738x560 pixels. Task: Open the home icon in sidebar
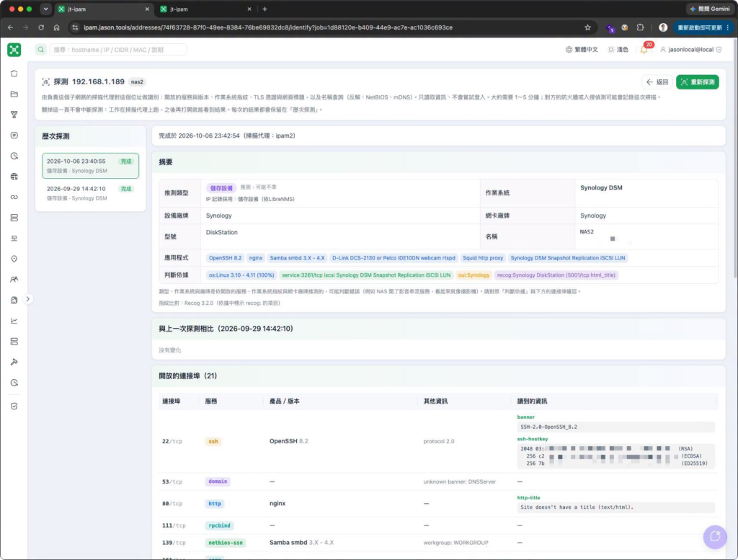pos(14,74)
